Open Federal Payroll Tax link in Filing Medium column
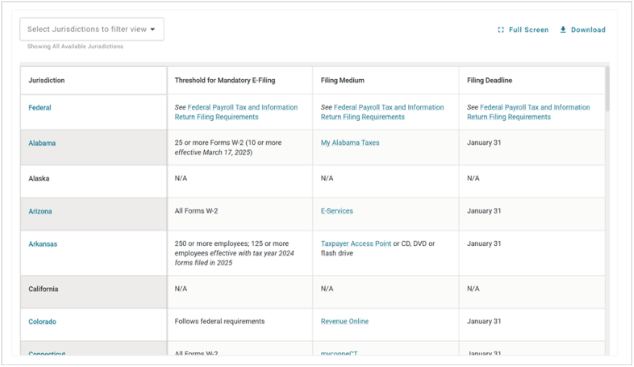The height and width of the screenshot is (367, 634). pyautogui.click(x=383, y=112)
